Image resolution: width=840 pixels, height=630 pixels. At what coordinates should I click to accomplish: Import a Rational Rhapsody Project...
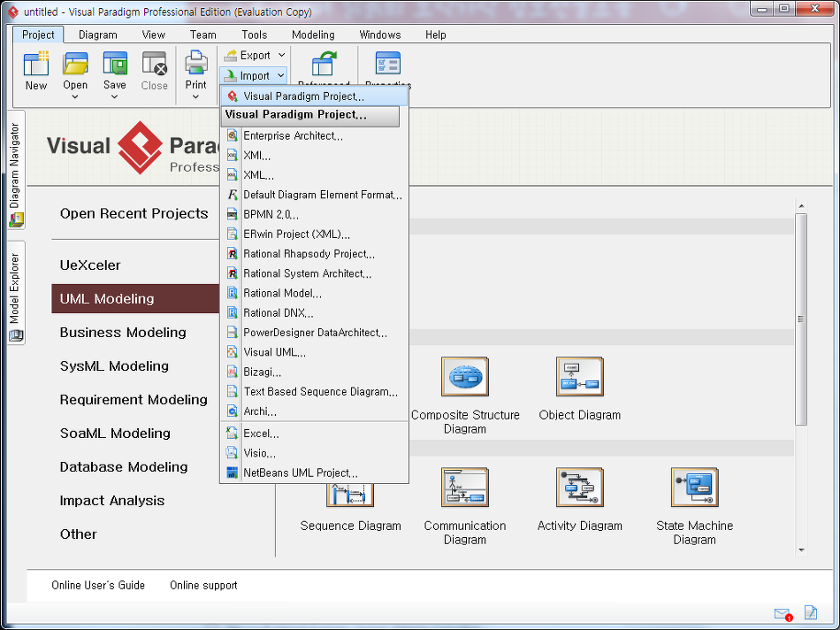pos(314,254)
